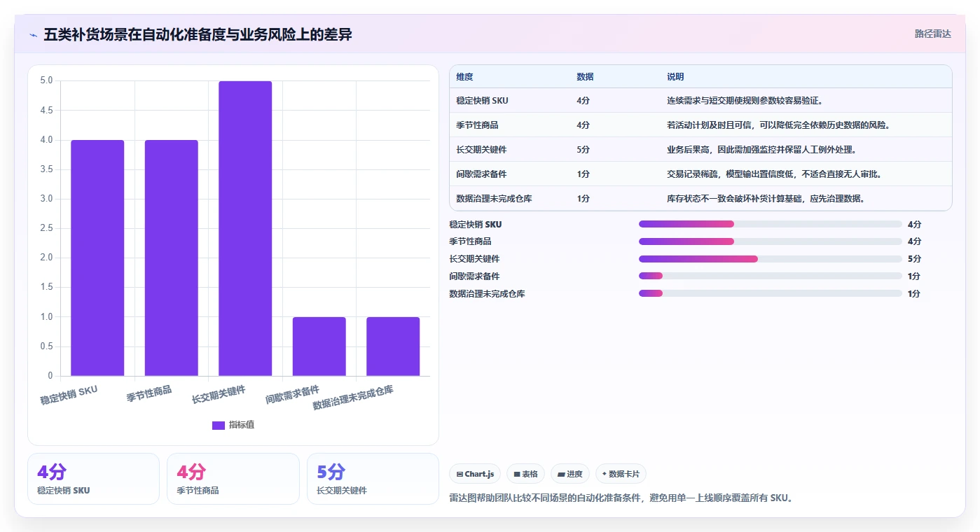
Task: Click the 长交期关键件 bar in chart
Action: 245,228
